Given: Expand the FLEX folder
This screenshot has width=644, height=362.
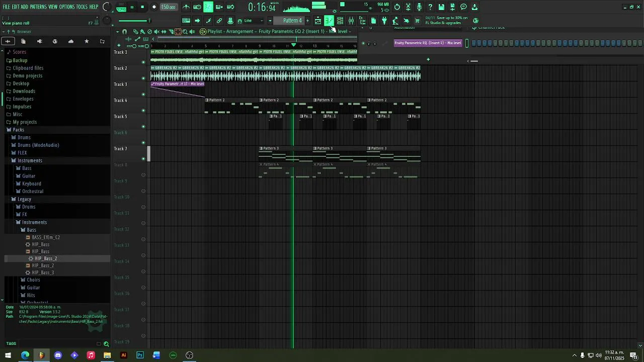Looking at the screenshot, I should pos(22,153).
